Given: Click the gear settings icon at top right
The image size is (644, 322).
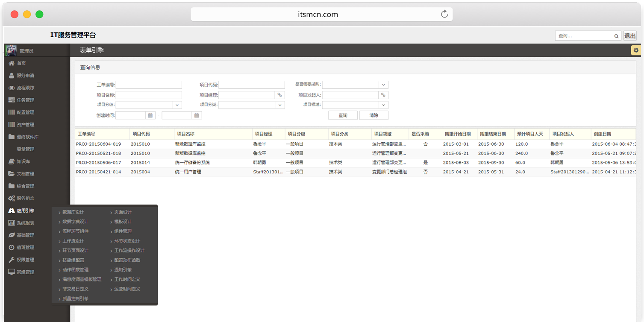Looking at the screenshot, I should click(636, 50).
